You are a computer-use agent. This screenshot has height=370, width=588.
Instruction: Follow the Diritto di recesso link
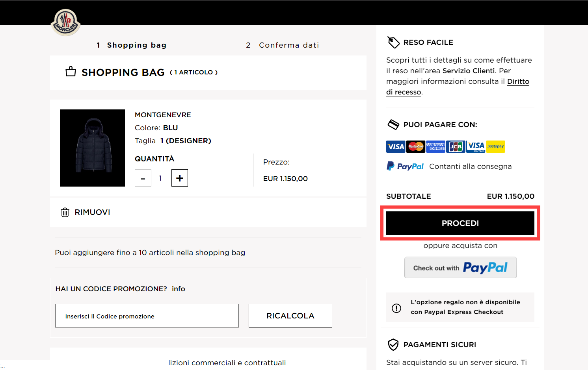[518, 81]
